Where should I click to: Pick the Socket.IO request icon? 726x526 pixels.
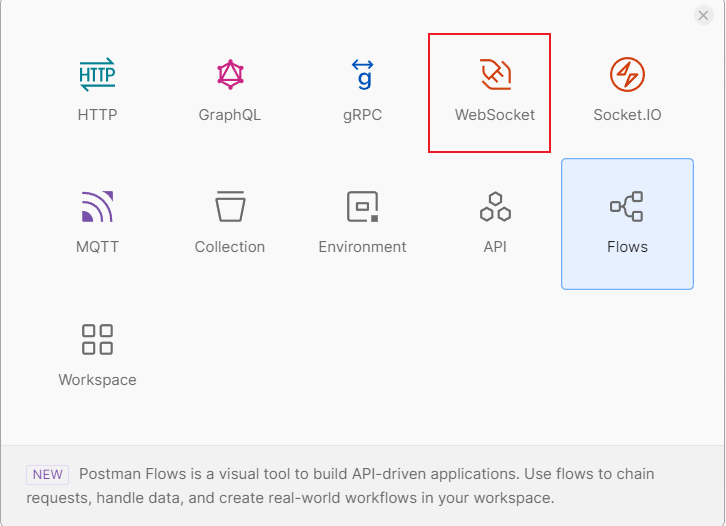(x=627, y=75)
